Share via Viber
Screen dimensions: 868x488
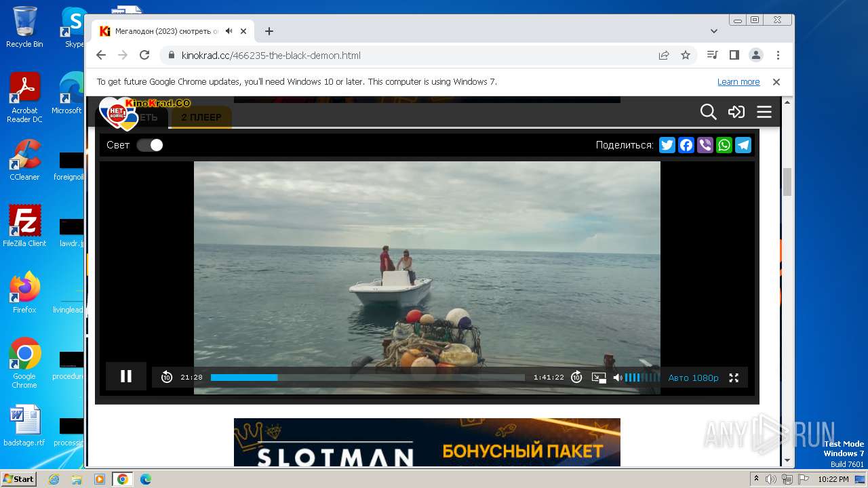[x=705, y=145]
